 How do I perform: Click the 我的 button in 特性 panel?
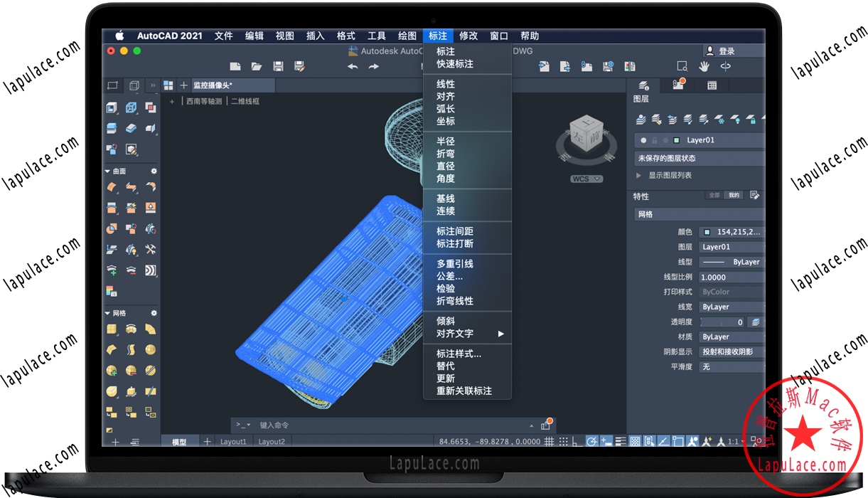pos(734,195)
